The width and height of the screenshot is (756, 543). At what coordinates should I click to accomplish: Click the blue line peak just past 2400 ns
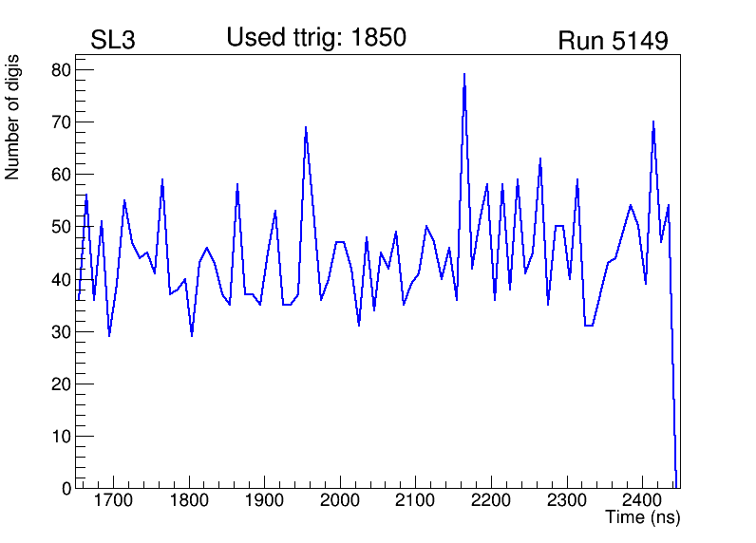click(x=653, y=122)
